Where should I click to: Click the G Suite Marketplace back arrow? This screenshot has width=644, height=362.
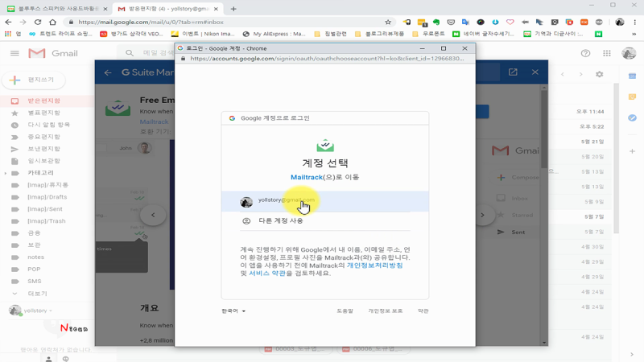[x=108, y=72]
